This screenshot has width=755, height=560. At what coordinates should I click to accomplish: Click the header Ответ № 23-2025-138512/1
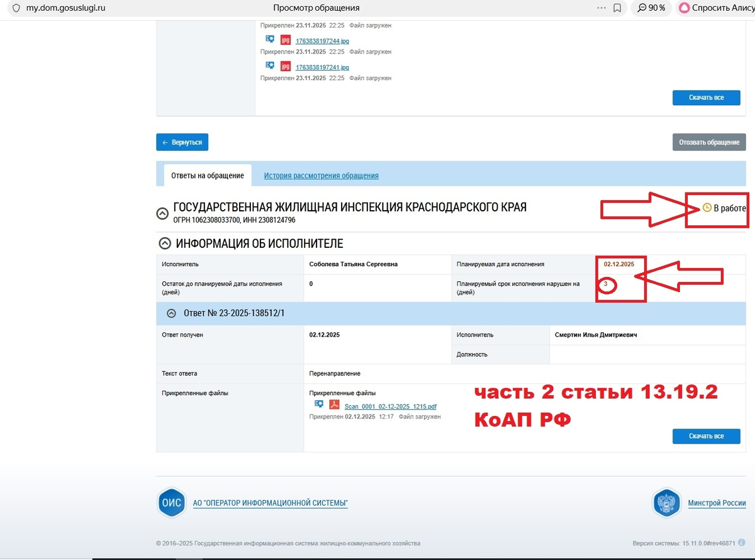(234, 313)
